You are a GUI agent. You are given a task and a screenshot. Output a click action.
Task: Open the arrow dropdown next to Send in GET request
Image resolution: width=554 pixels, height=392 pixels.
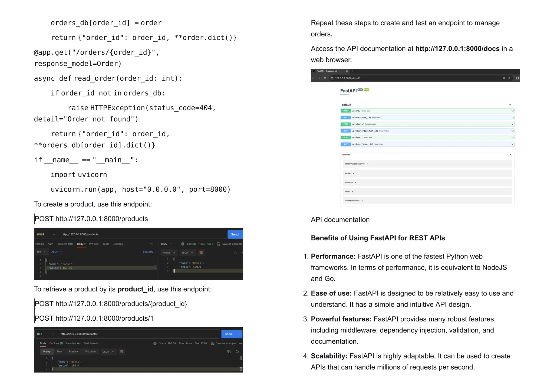(239, 334)
